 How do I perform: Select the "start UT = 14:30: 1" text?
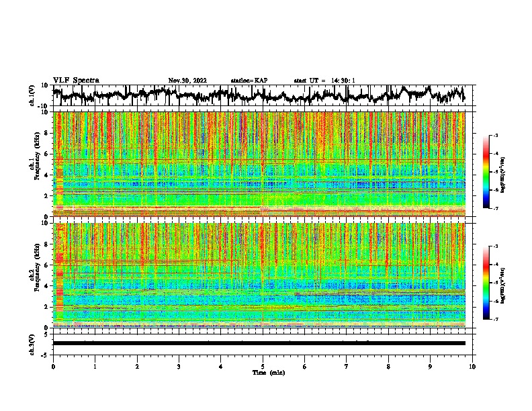coord(324,81)
